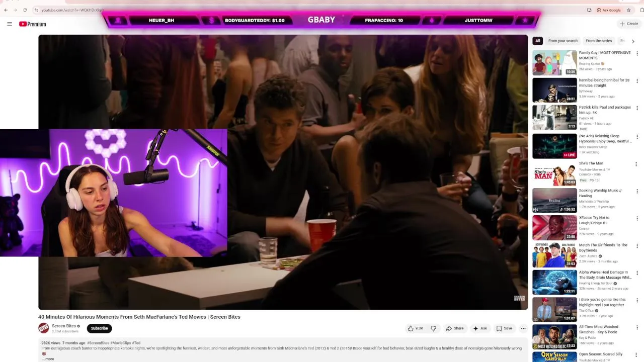Click the Create button
Viewport: 644px width, 362px height.
tap(629, 24)
